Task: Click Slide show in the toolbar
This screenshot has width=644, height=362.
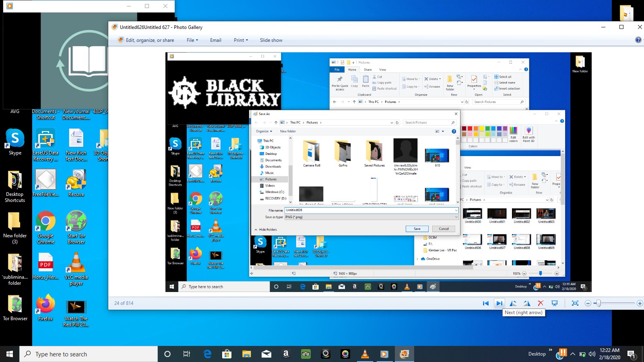Action: click(271, 40)
